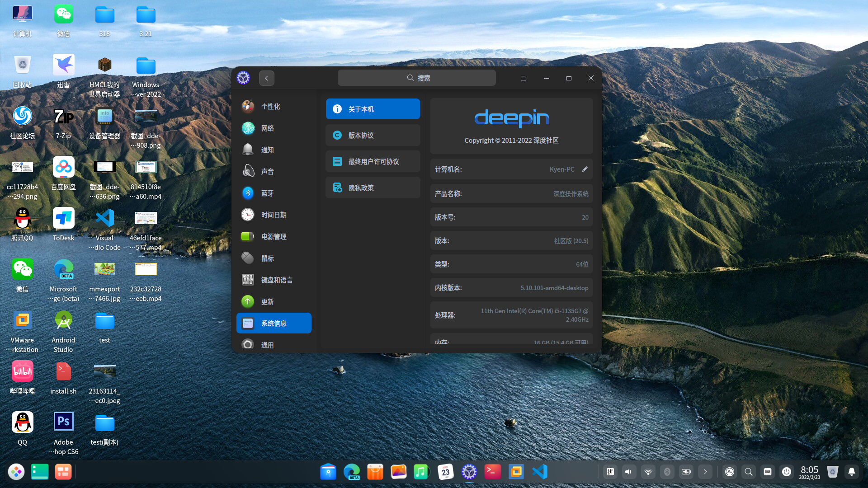Click the back arrow in the settings window

coord(266,78)
